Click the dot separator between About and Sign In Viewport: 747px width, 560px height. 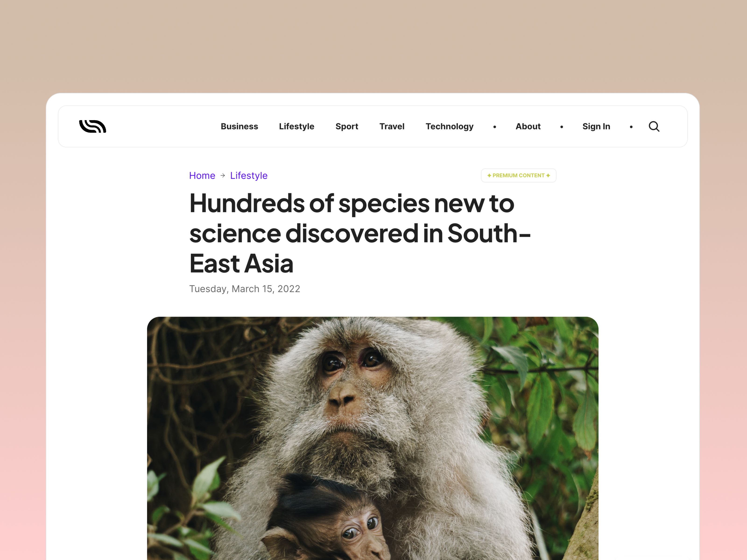pyautogui.click(x=562, y=127)
